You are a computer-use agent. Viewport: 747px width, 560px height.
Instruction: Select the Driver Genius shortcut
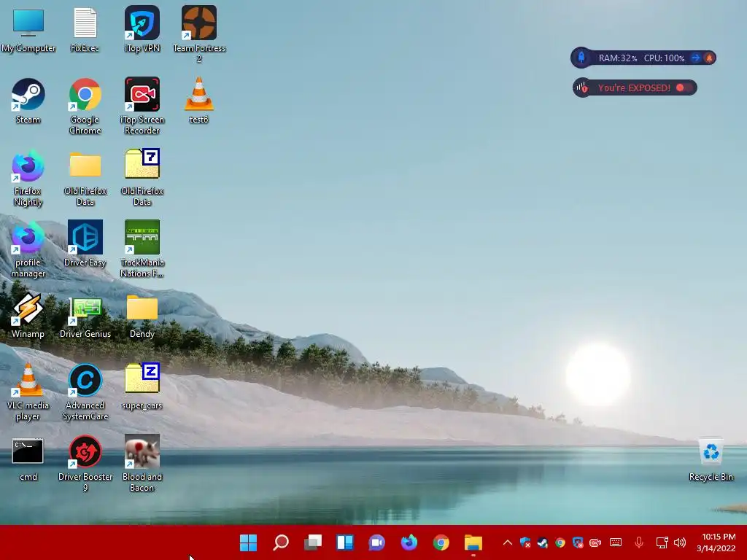click(85, 316)
